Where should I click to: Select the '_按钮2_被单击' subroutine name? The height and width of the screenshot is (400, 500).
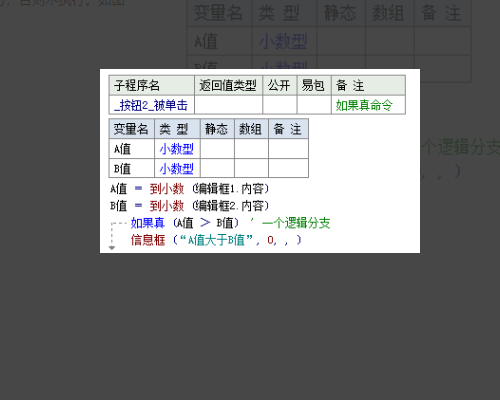151,105
